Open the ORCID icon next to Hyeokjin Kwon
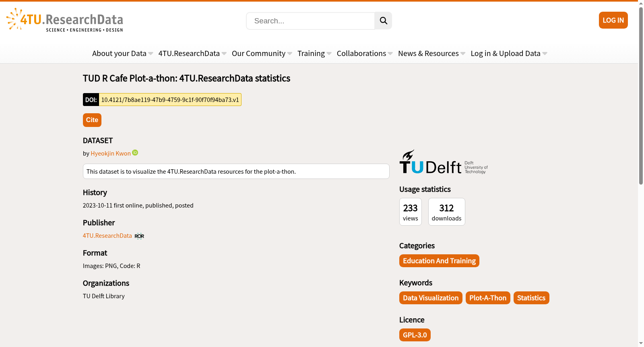The height and width of the screenshot is (347, 644). 135,152
